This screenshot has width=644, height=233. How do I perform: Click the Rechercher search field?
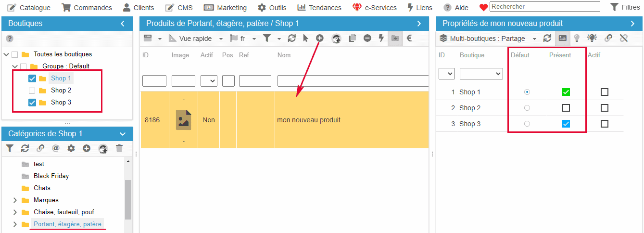click(x=544, y=7)
